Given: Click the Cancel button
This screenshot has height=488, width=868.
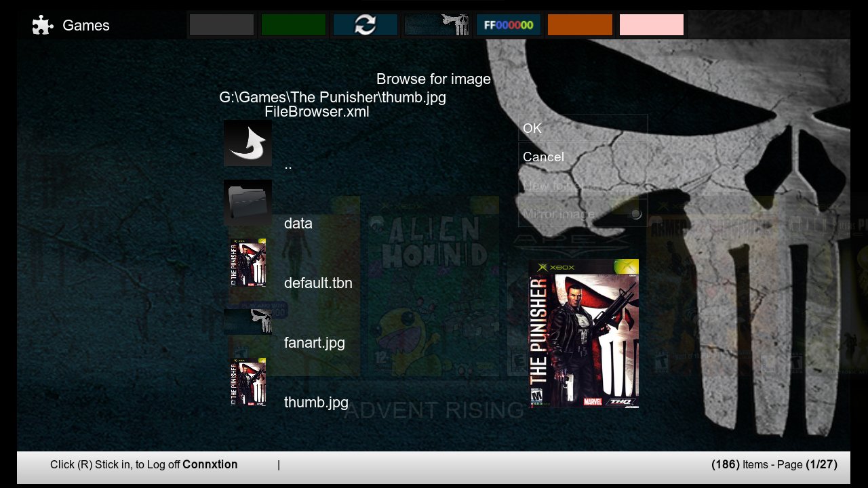Looking at the screenshot, I should (583, 157).
